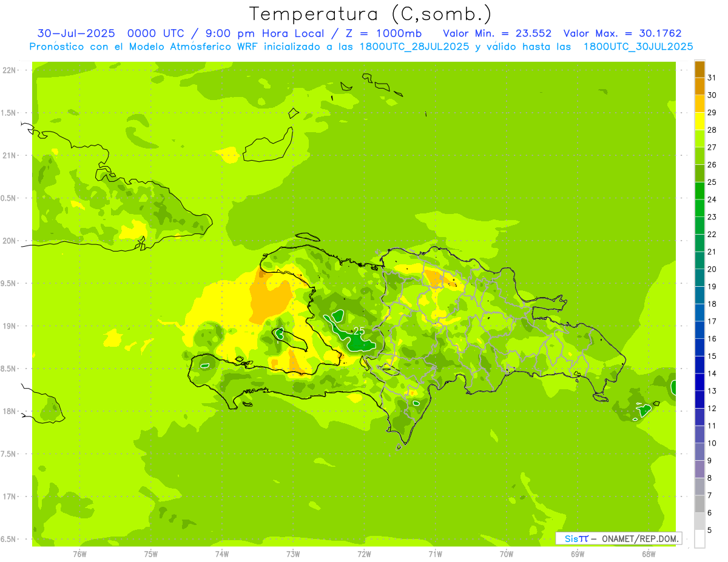
Task: Click the '72W' longitude axis label
Action: [364, 554]
